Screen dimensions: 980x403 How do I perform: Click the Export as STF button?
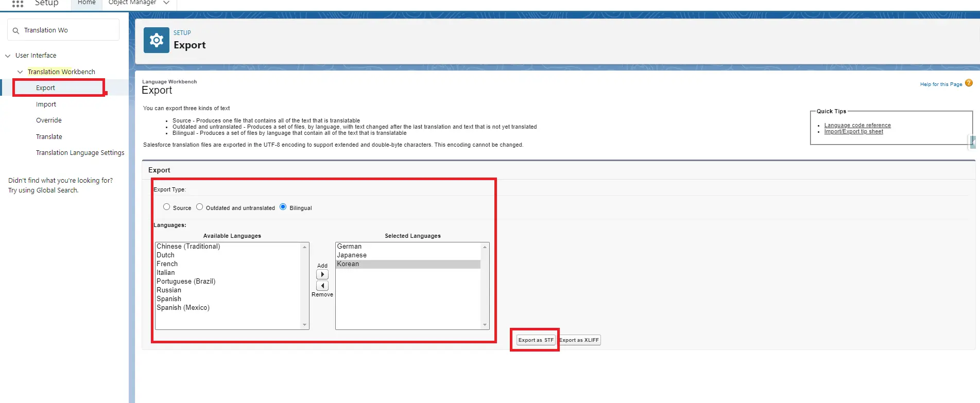click(x=536, y=340)
